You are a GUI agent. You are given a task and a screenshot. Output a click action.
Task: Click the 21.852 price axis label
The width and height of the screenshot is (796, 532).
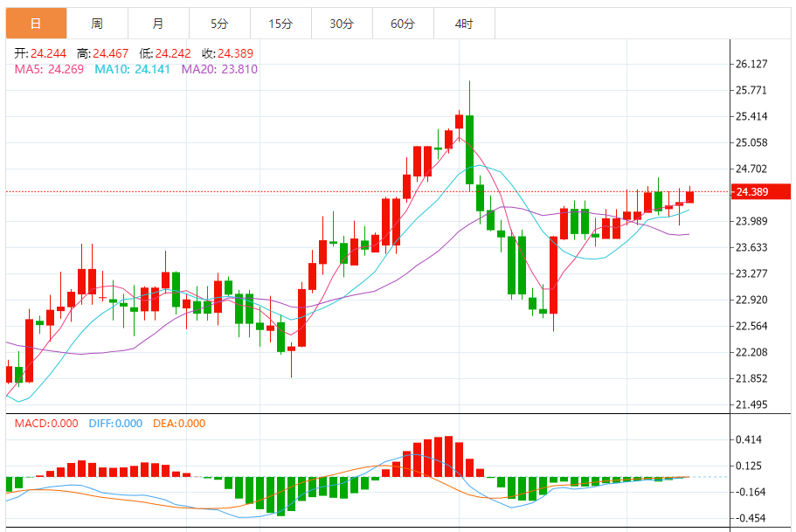pyautogui.click(x=751, y=378)
